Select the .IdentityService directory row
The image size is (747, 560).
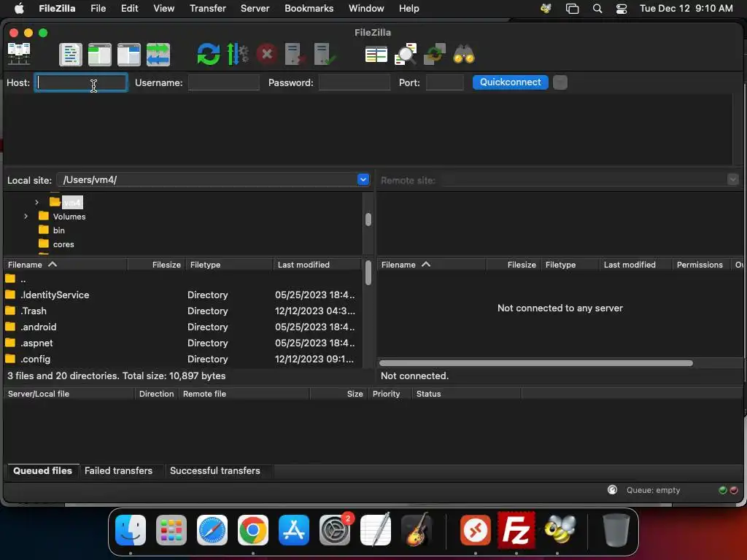183,295
